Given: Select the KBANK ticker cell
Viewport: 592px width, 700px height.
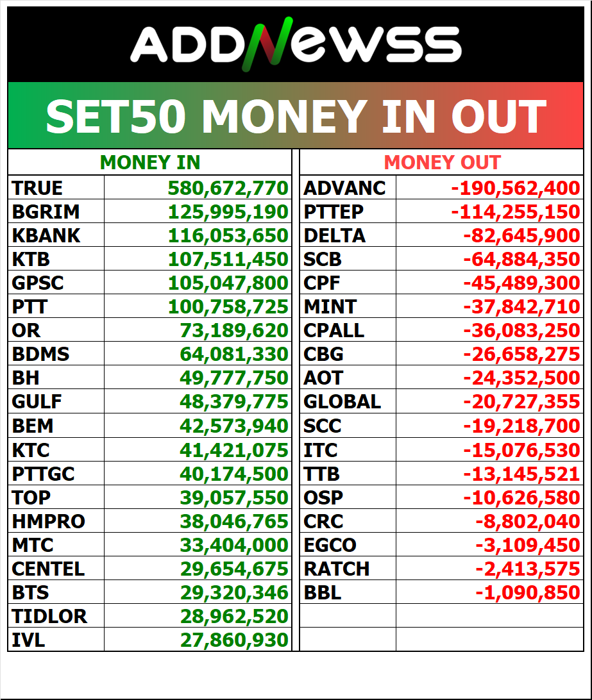Looking at the screenshot, I should 46,235.
